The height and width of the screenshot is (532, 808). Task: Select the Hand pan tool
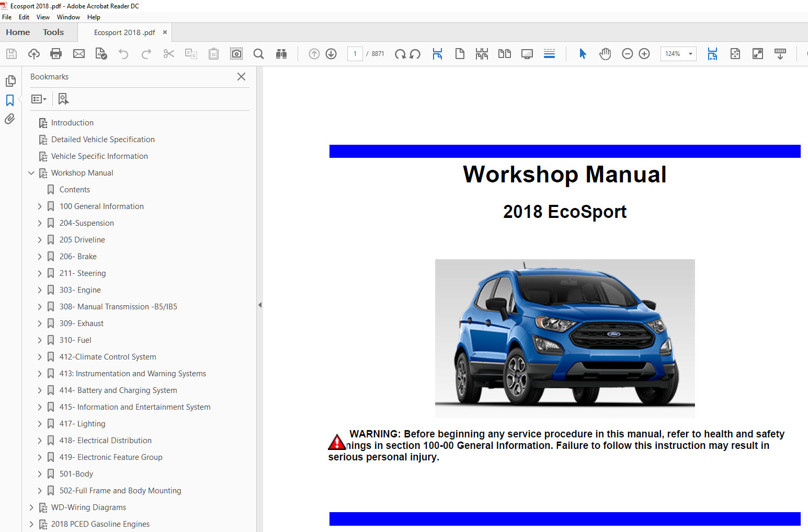click(x=605, y=54)
